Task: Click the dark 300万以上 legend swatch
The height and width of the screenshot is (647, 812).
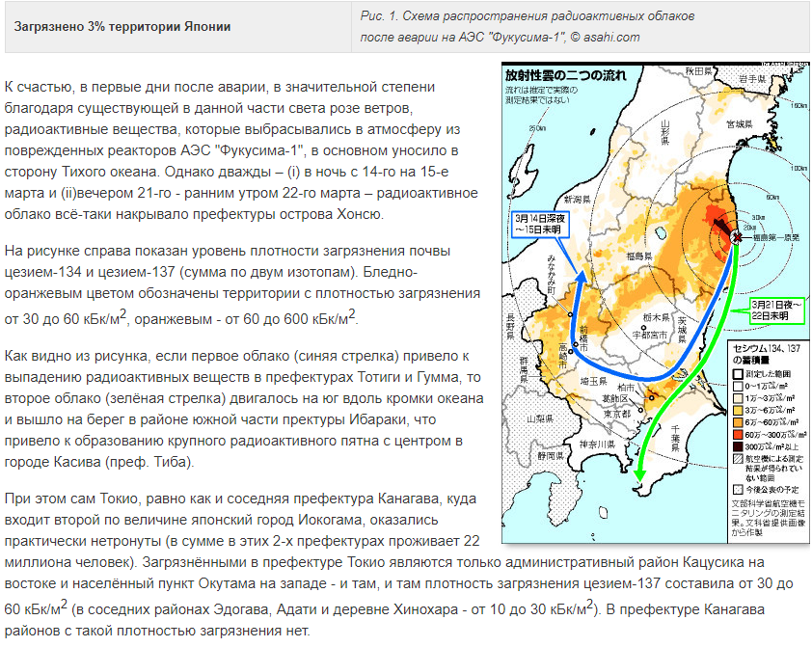Action: click(x=738, y=446)
